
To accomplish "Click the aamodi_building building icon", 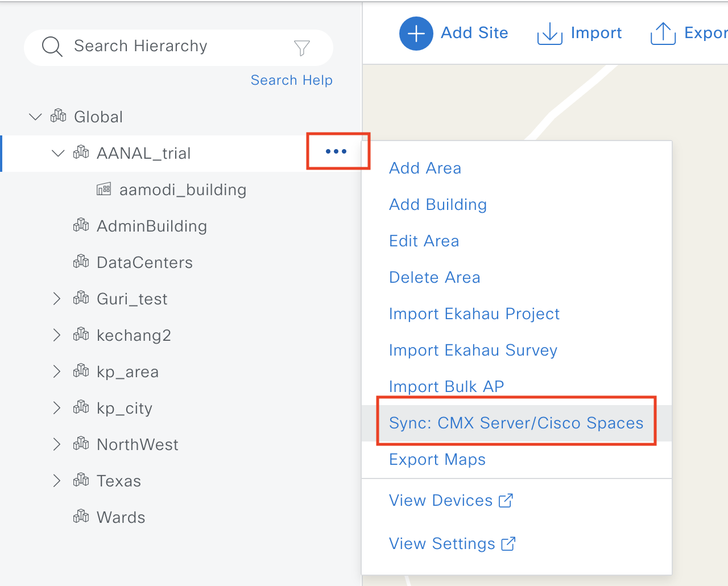I will pyautogui.click(x=104, y=189).
